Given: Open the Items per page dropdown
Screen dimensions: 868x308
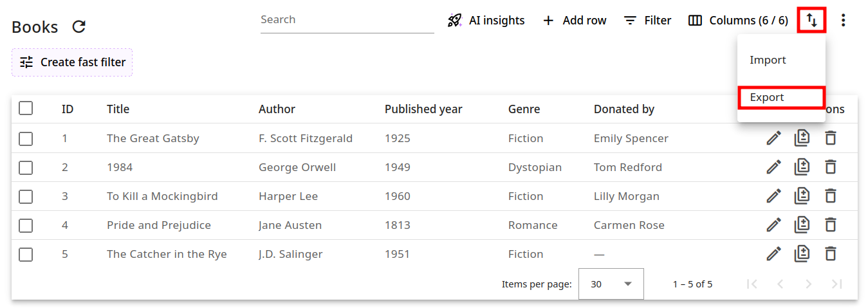Looking at the screenshot, I should pos(611,284).
